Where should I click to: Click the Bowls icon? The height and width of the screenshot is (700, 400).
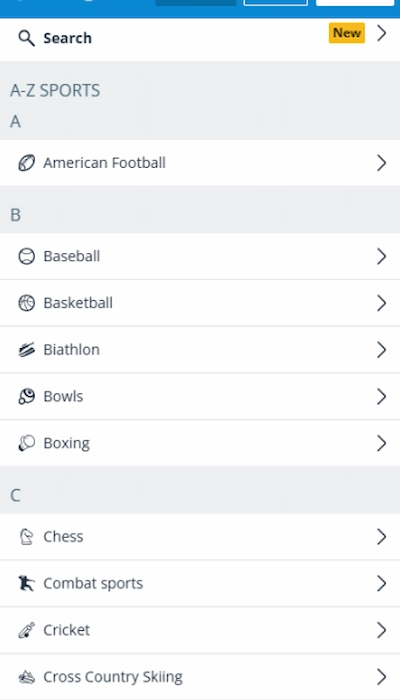pyautogui.click(x=26, y=396)
